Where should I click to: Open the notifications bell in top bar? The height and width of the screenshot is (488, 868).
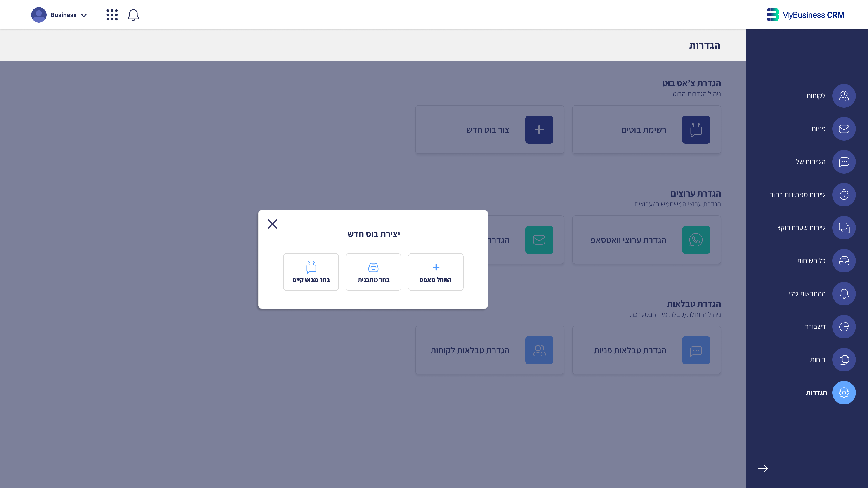click(133, 15)
